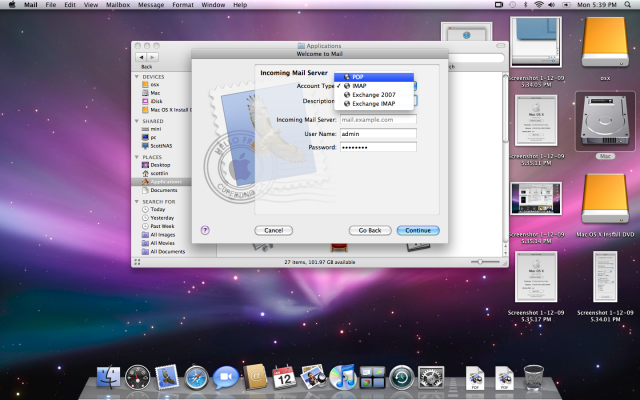The height and width of the screenshot is (400, 640).
Task: Collapse the SHARED section in Finder sidebar
Action: pyautogui.click(x=137, y=121)
